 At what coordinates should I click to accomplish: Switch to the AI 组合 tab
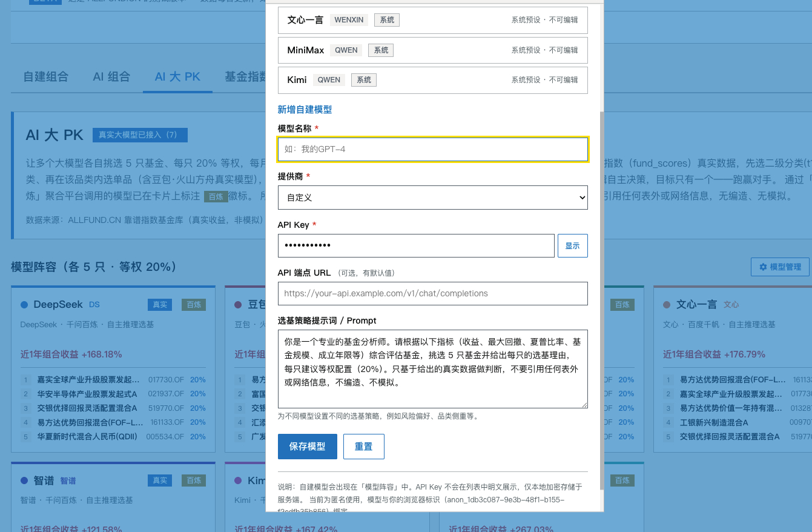coord(111,77)
